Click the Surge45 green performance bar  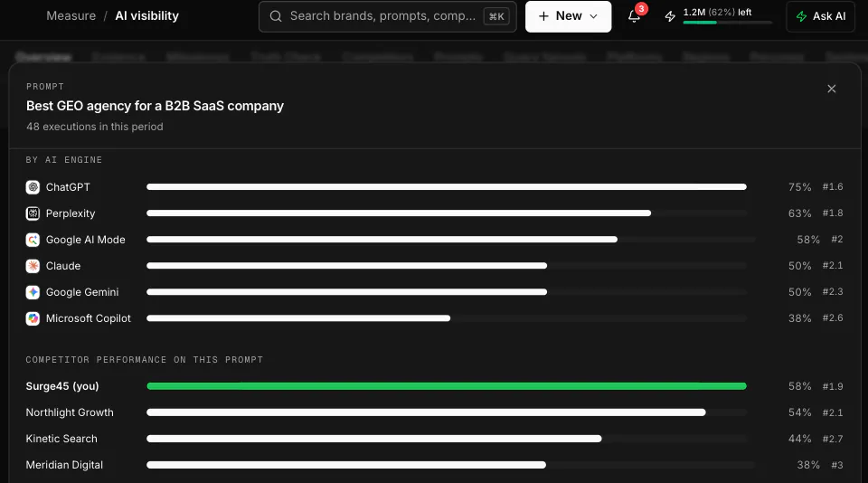click(x=447, y=386)
